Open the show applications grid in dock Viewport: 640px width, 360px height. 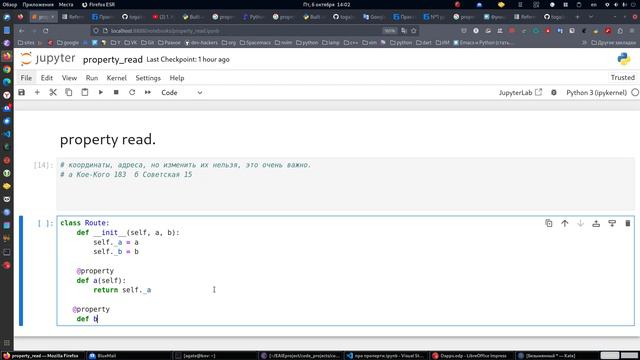click(x=7, y=343)
